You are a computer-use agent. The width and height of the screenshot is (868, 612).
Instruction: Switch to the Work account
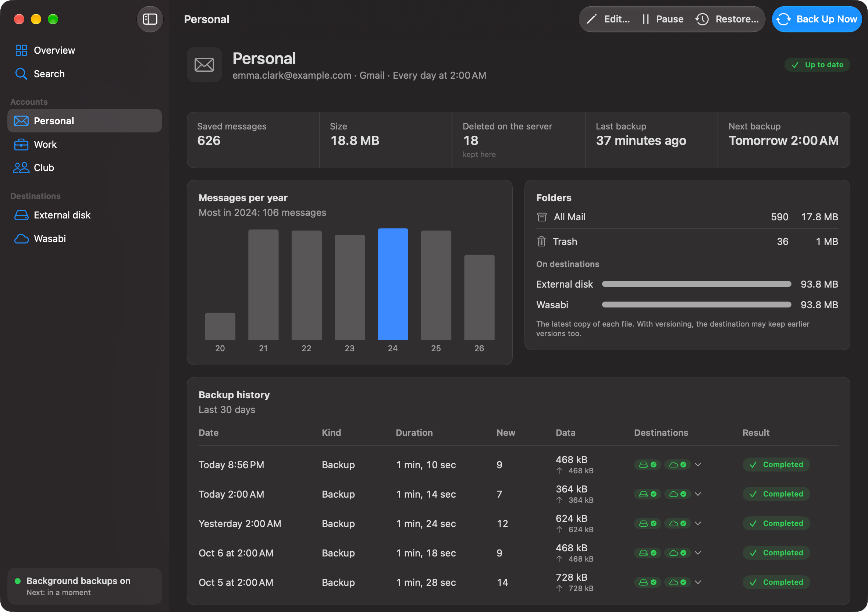coord(84,145)
